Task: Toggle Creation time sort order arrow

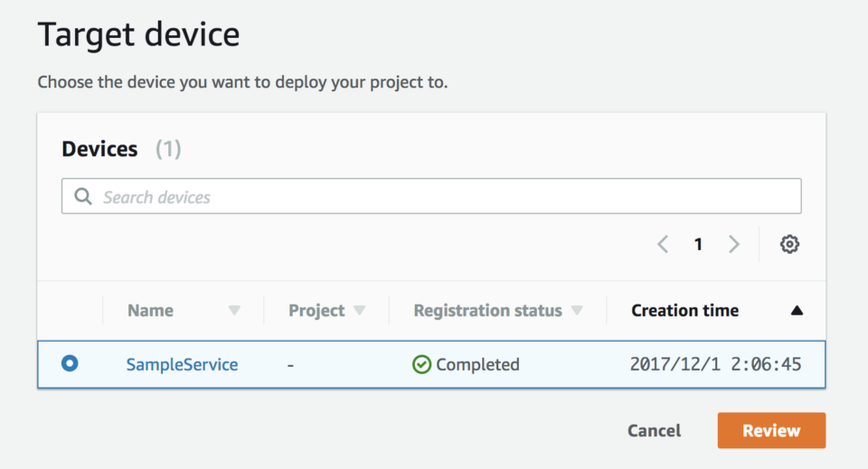Action: click(797, 310)
